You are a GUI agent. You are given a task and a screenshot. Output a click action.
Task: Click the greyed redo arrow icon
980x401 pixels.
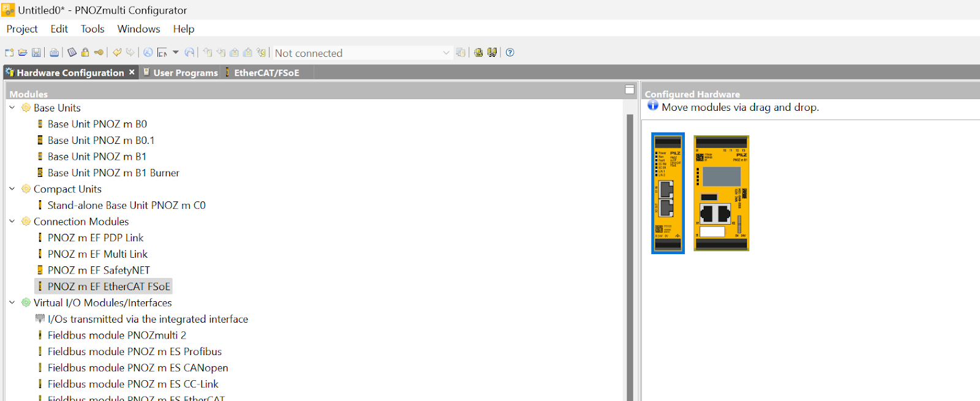click(130, 53)
